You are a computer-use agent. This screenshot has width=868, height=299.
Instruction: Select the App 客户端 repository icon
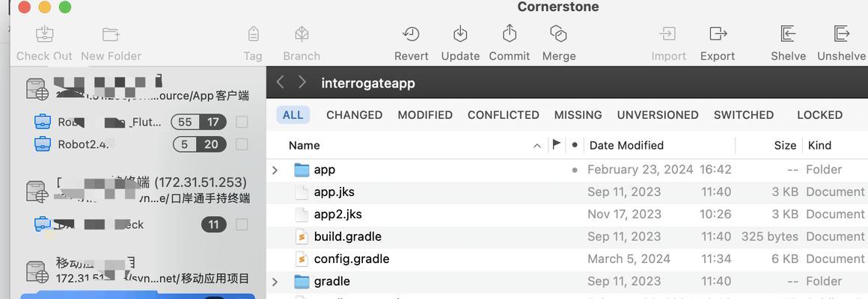point(37,89)
